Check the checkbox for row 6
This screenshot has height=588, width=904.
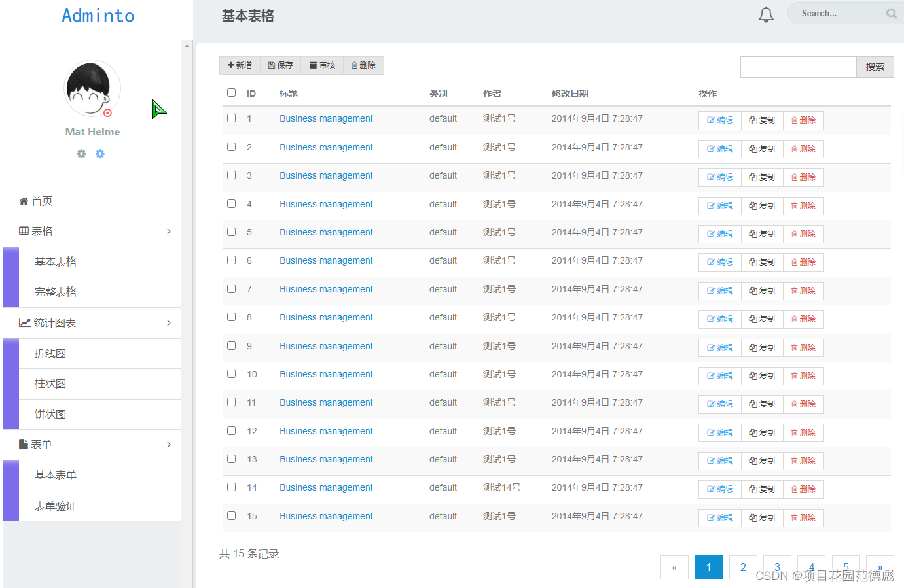(x=231, y=260)
